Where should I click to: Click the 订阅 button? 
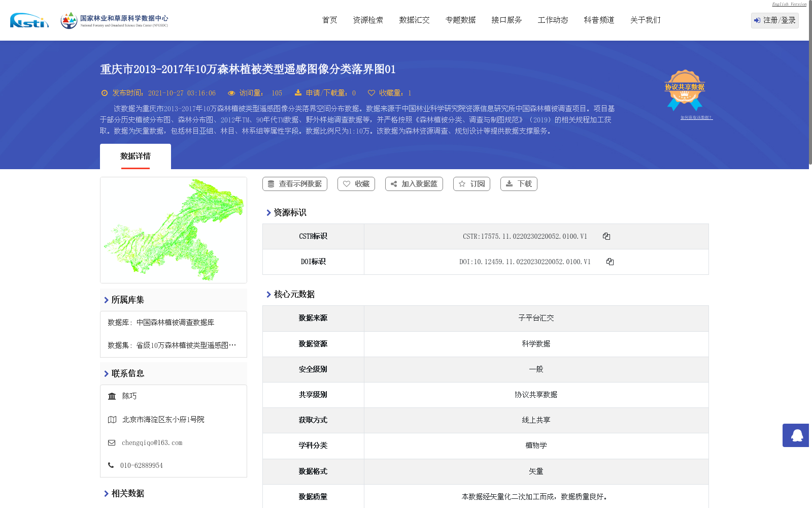[x=471, y=184]
